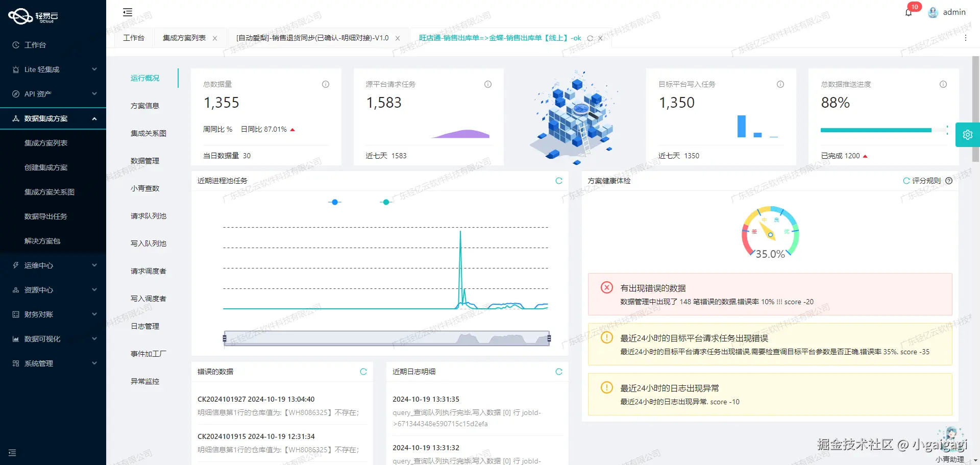Open the floating settings gear on right edge
Screen dimensions: 980x465
[968, 134]
